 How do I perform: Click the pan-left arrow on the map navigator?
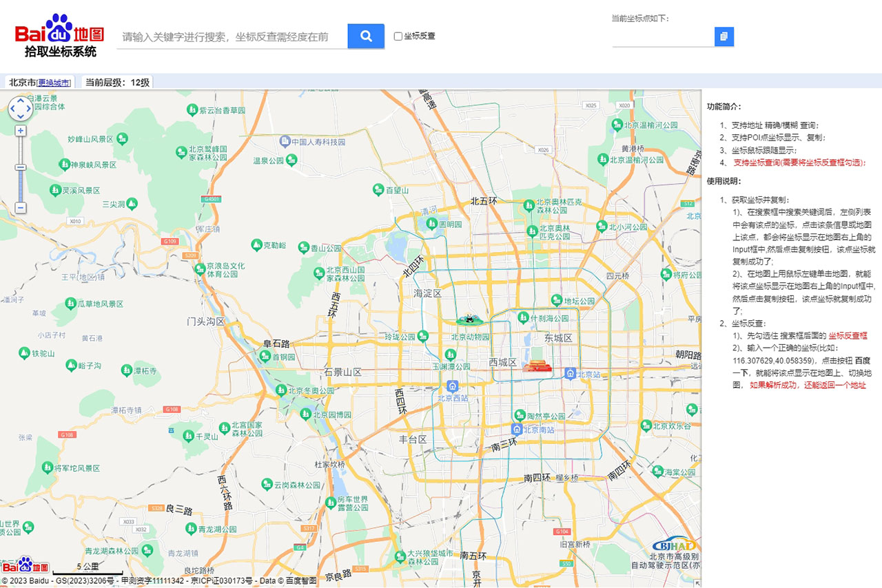point(13,109)
